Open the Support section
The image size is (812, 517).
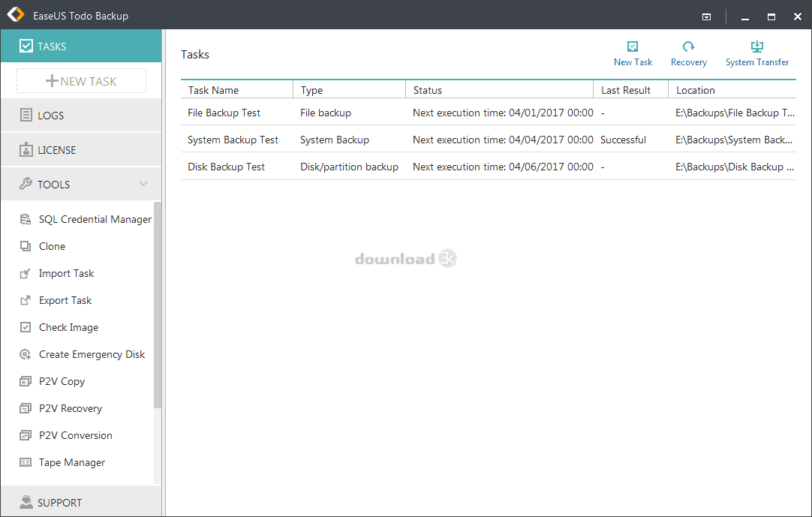81,502
